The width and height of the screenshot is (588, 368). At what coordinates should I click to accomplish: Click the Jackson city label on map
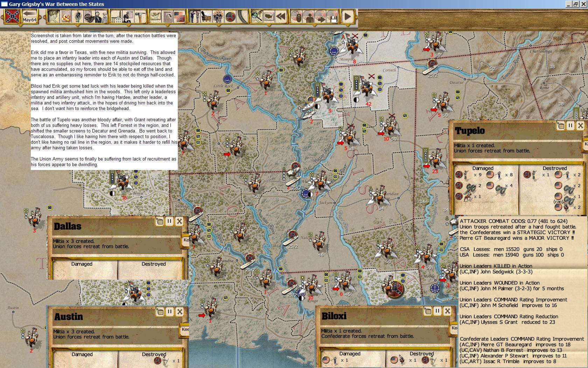(326, 203)
